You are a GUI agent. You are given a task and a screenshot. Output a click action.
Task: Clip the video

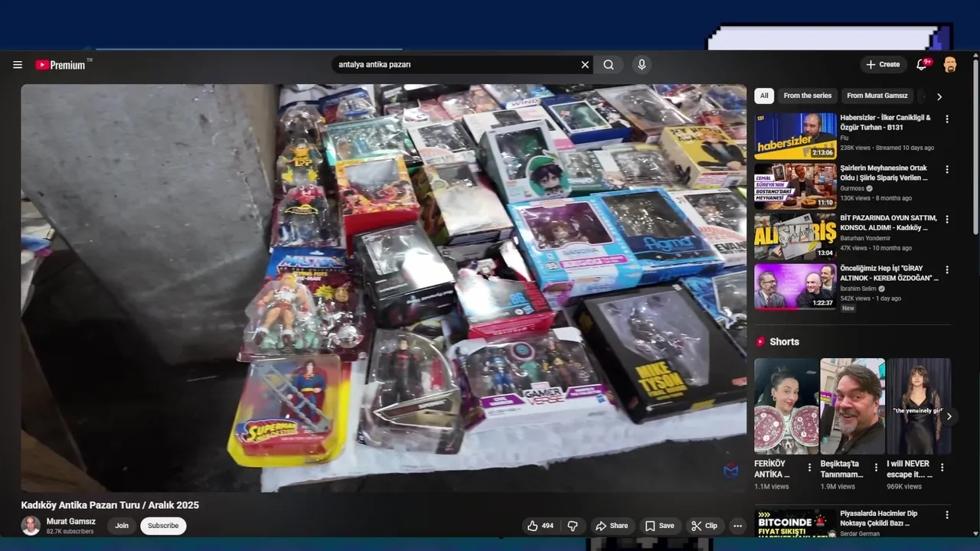coord(704,526)
